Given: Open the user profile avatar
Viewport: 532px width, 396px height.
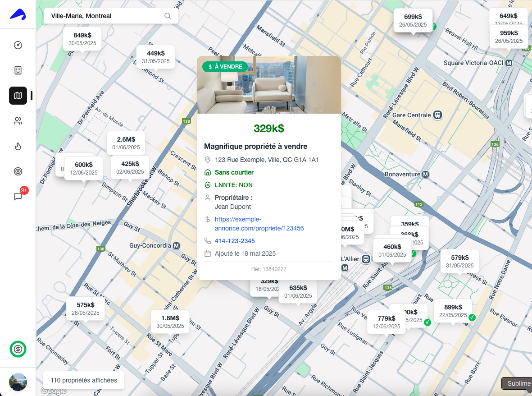Looking at the screenshot, I should coord(18,382).
